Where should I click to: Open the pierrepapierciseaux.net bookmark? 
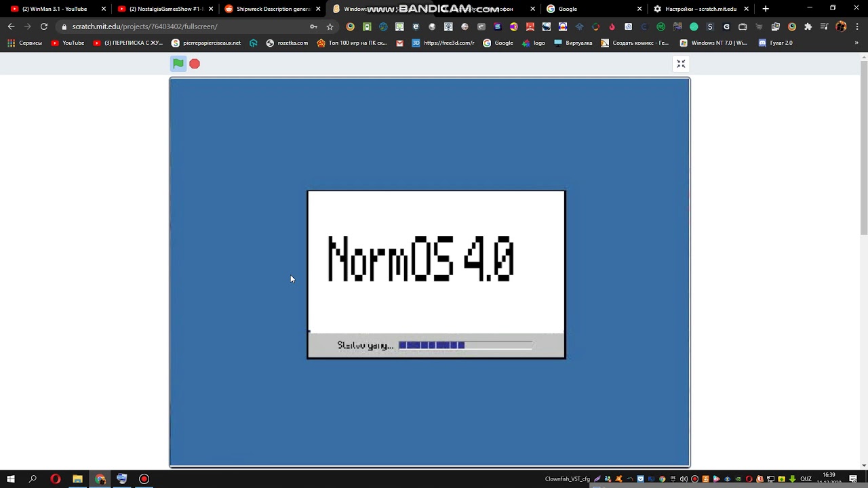point(206,43)
